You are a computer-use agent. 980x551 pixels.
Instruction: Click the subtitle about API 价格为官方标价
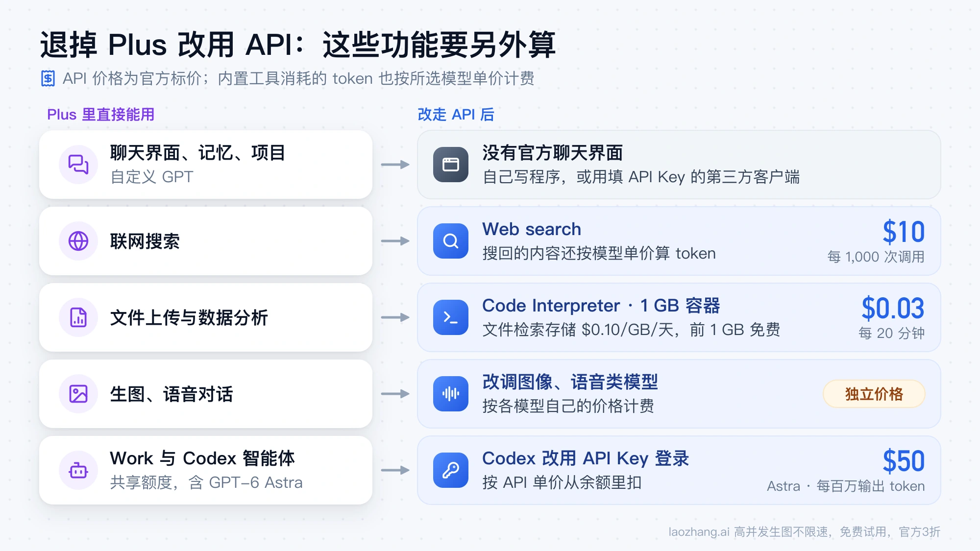click(298, 78)
